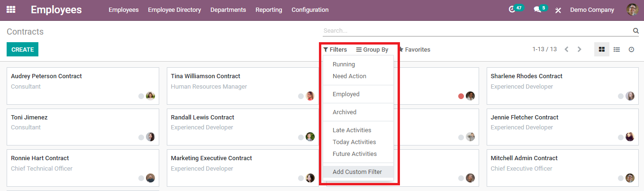Viewport: 644px width, 191px height.
Task: Click the CREATE button
Action: click(x=22, y=49)
